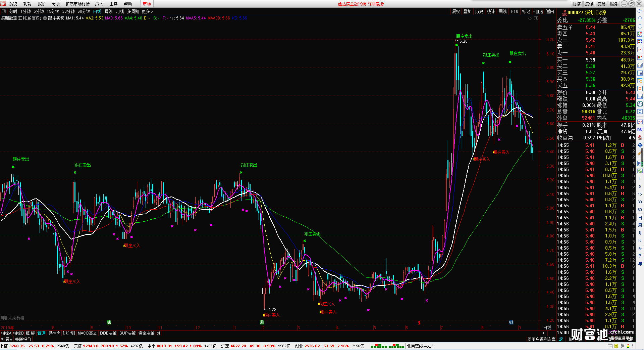Open the 叠加 overlay option
Viewport: 644px width, 350px height.
(x=468, y=11)
